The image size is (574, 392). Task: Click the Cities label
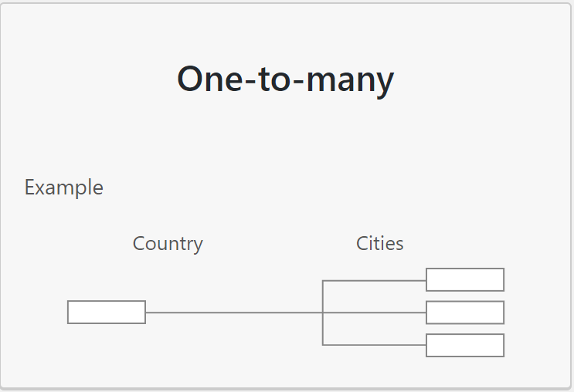(379, 244)
